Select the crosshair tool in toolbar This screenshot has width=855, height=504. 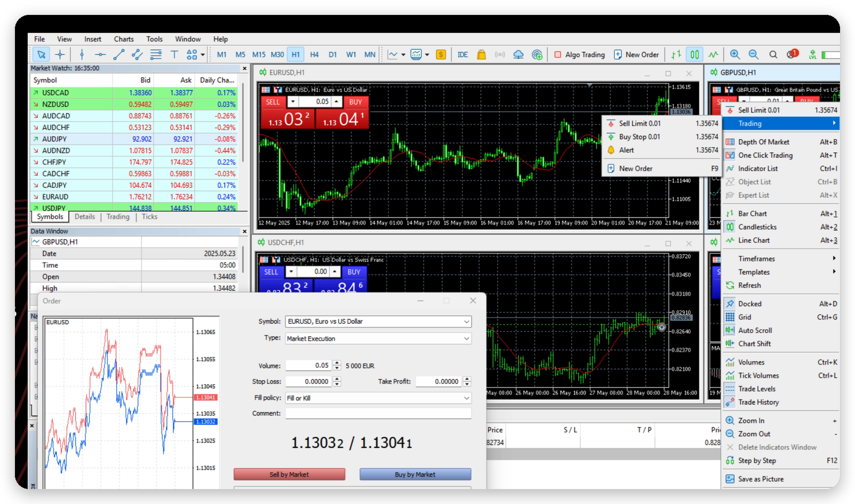(60, 54)
